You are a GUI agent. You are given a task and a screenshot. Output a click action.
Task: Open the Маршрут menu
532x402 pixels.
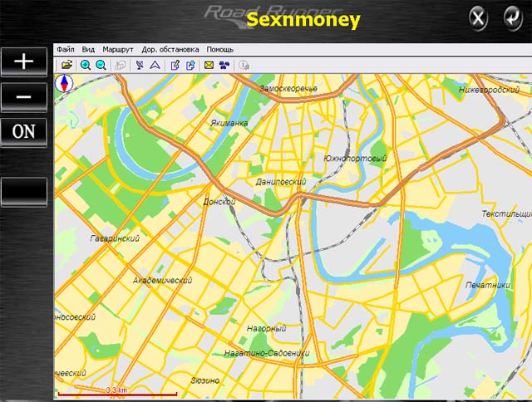tap(118, 50)
